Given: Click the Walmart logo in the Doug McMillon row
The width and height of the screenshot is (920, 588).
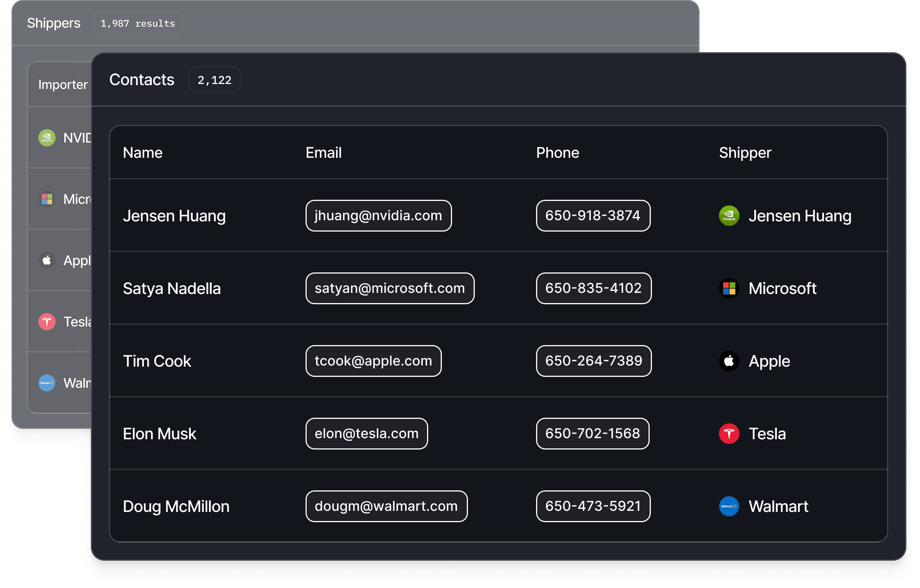Looking at the screenshot, I should pos(729,506).
